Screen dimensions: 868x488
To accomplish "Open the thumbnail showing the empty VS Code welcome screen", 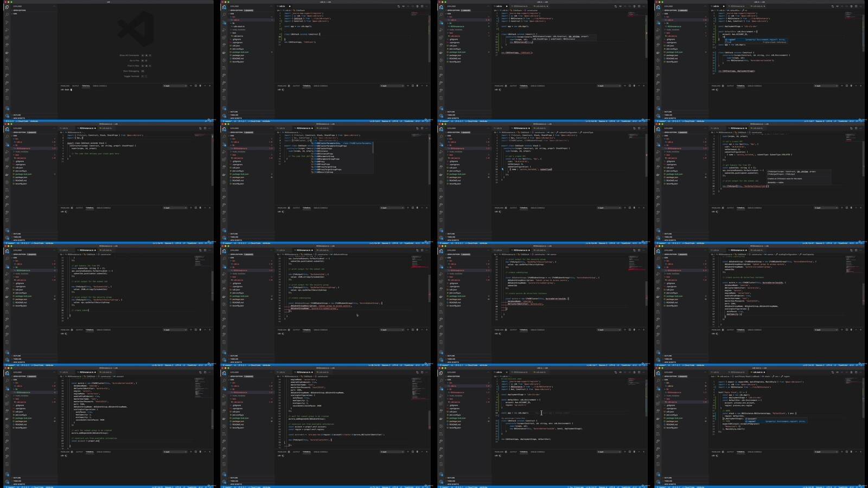I will tap(108, 61).
